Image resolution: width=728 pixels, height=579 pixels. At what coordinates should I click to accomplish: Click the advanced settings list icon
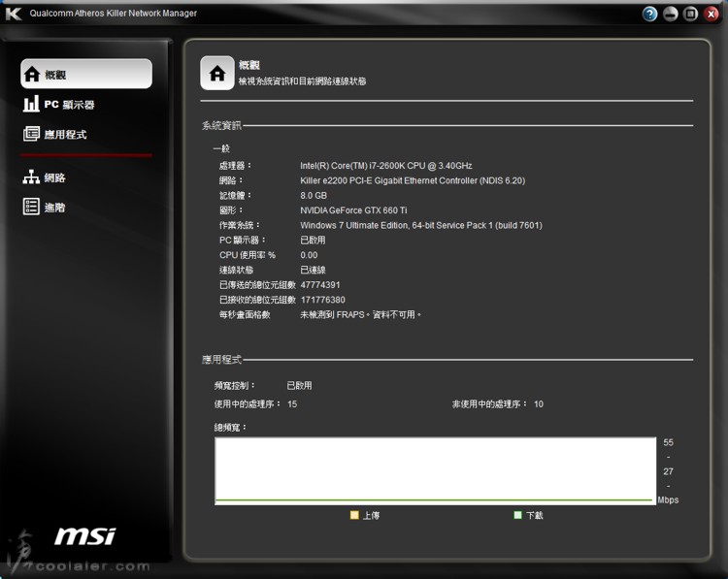coord(31,207)
